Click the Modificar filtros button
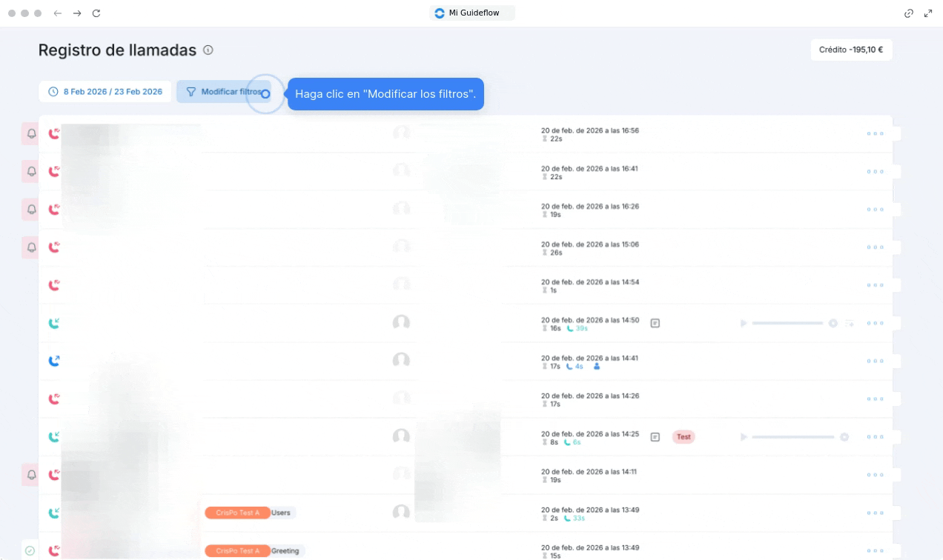The height and width of the screenshot is (560, 943). point(223,92)
